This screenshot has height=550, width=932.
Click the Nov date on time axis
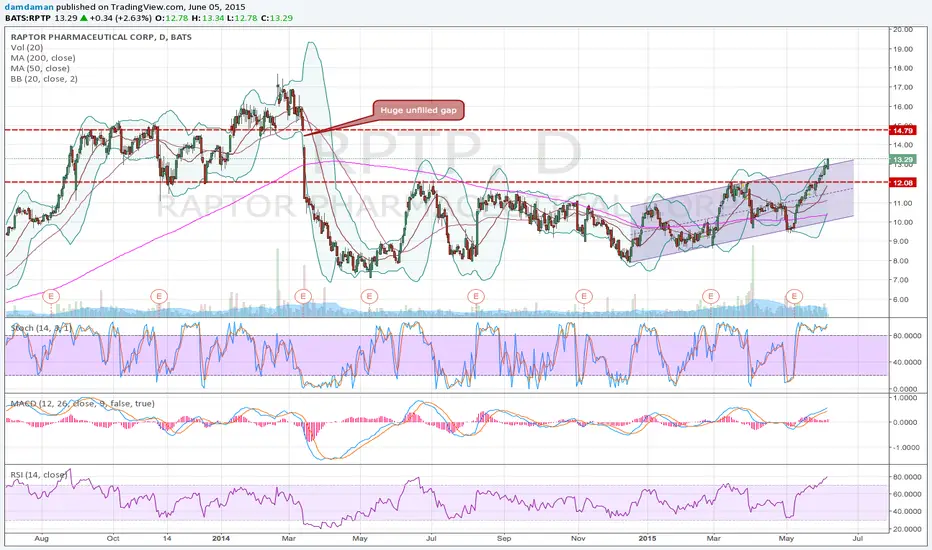(x=578, y=538)
